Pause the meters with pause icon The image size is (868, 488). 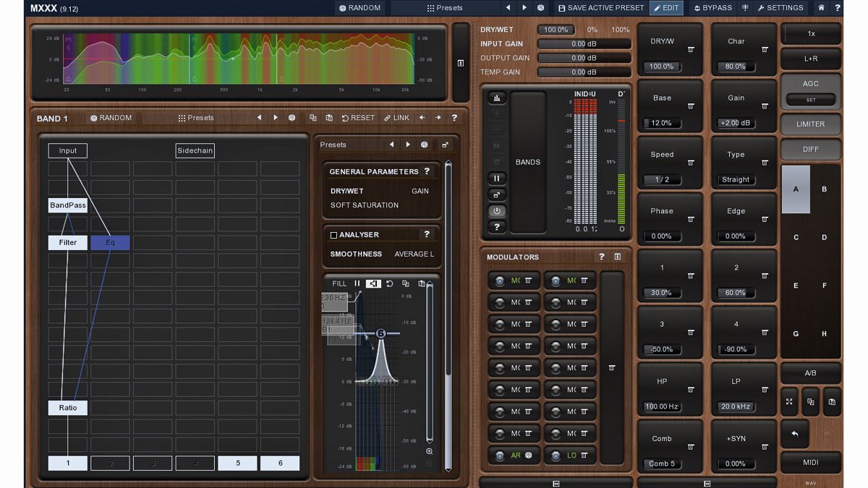pyautogui.click(x=497, y=178)
